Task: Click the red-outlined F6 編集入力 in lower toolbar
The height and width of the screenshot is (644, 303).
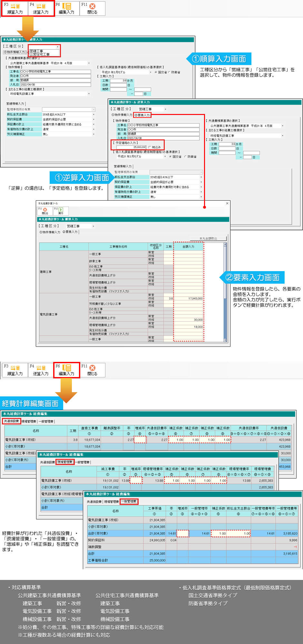Action: pyautogui.click(x=66, y=370)
